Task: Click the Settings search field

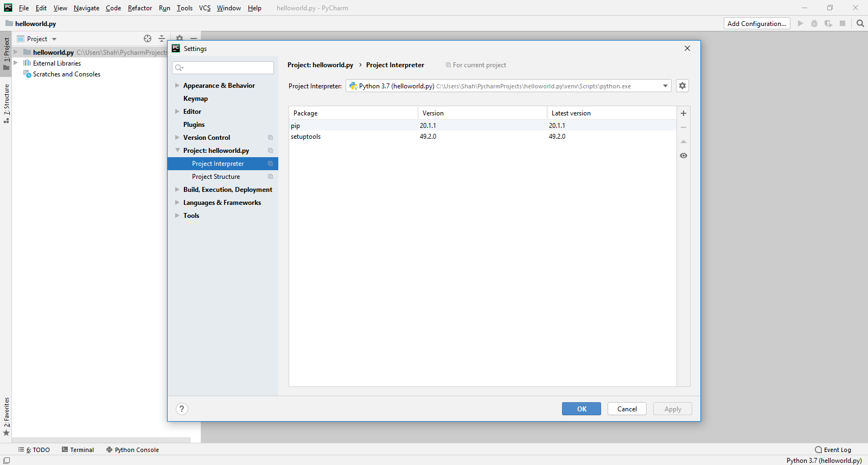Action: point(223,68)
